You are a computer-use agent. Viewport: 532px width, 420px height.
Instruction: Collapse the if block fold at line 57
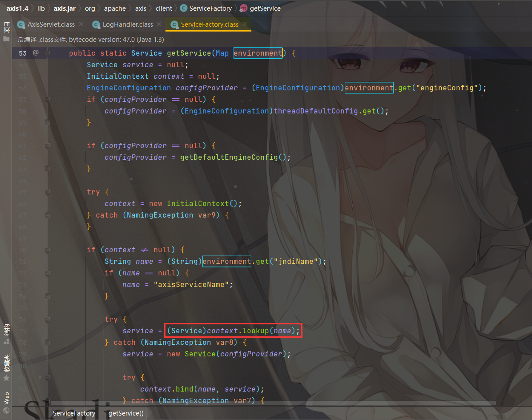click(48, 99)
